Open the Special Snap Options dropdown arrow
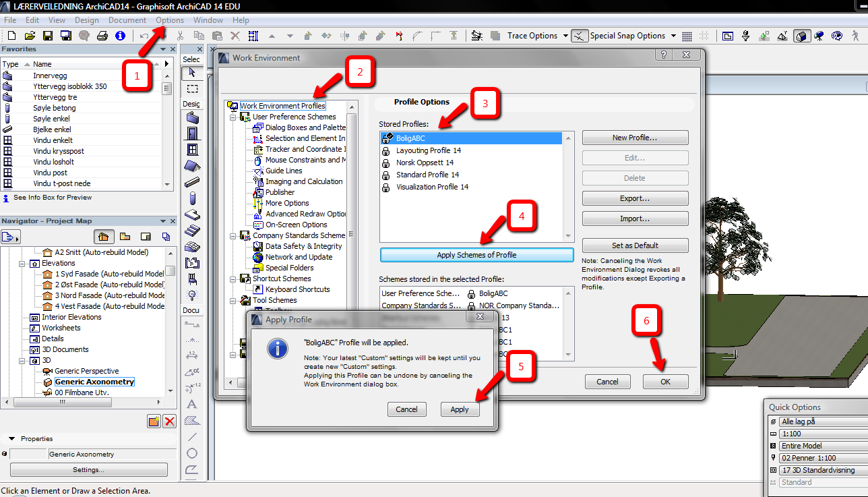The image size is (868, 497). [x=673, y=36]
